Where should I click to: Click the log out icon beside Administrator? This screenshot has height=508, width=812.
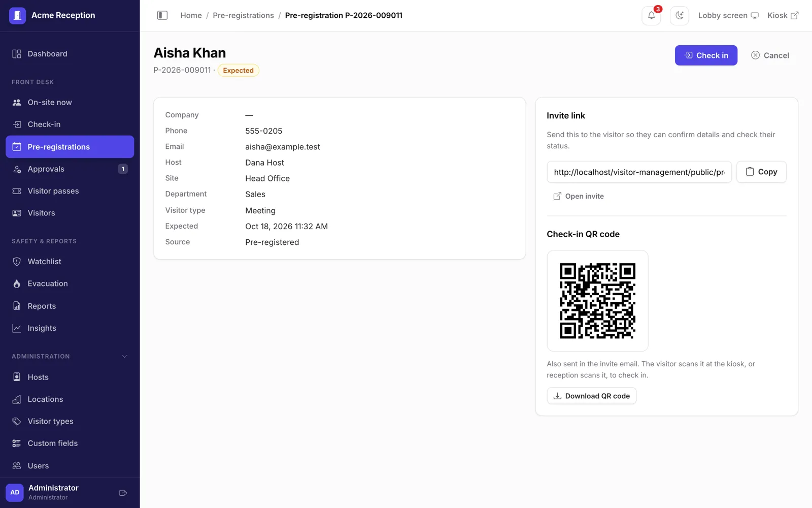click(x=123, y=493)
